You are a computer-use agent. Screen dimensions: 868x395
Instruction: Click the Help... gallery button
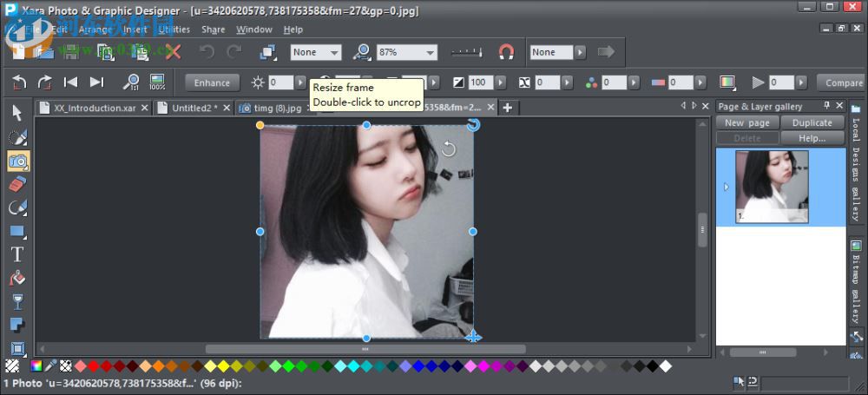812,138
